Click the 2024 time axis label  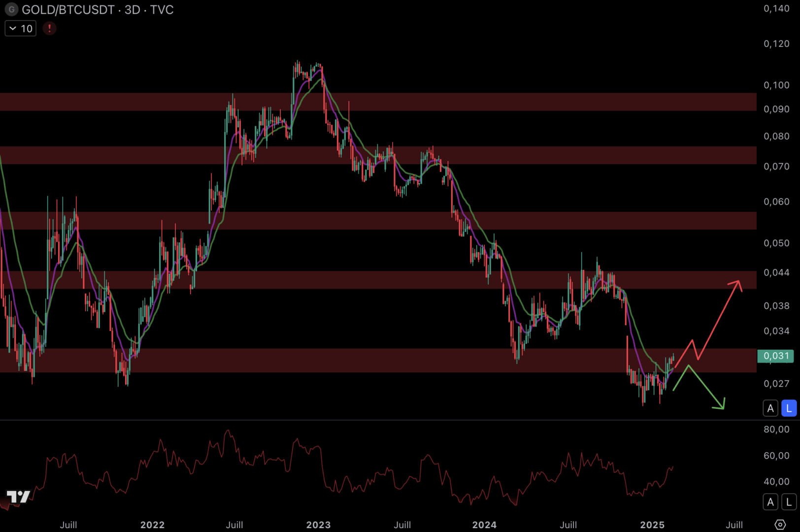coord(484,525)
